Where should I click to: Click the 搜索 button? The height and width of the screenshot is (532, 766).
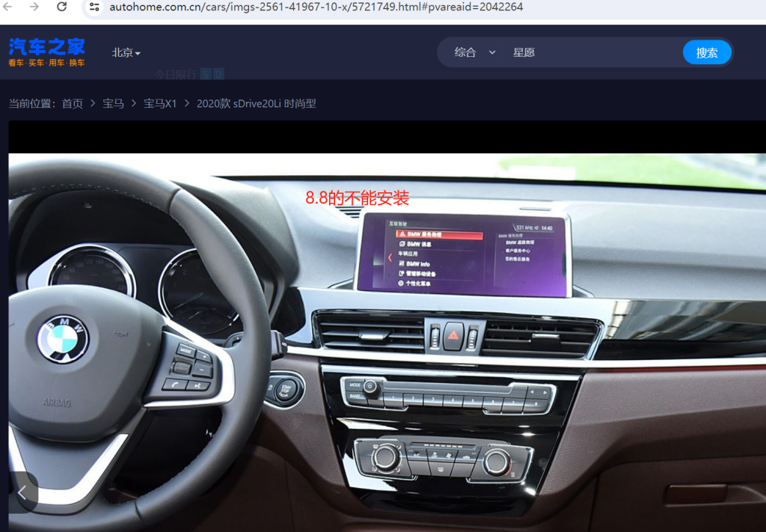[x=707, y=52]
